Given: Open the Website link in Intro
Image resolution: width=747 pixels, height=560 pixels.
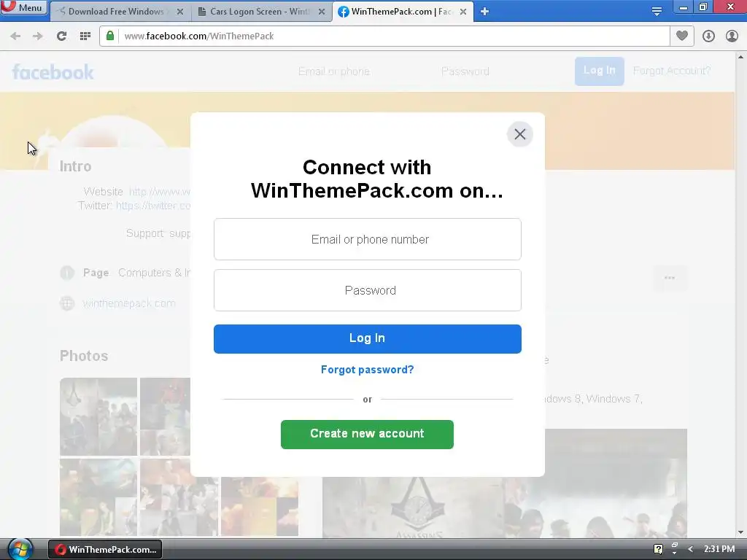Looking at the screenshot, I should tap(160, 192).
